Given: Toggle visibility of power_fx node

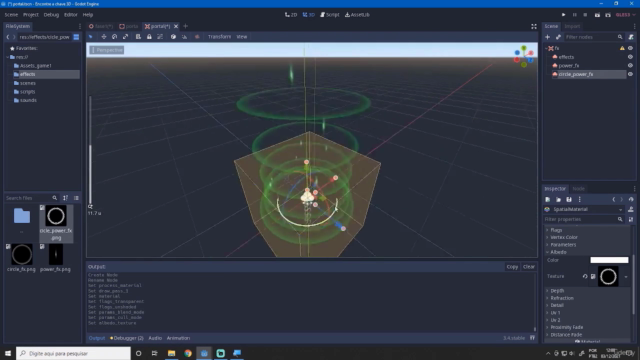Looking at the screenshot, I should coord(630,66).
